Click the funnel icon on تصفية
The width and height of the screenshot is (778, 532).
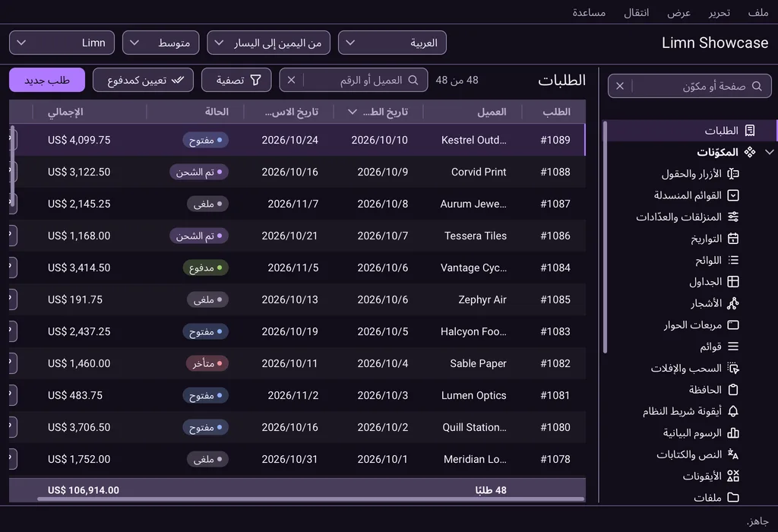[x=255, y=80]
